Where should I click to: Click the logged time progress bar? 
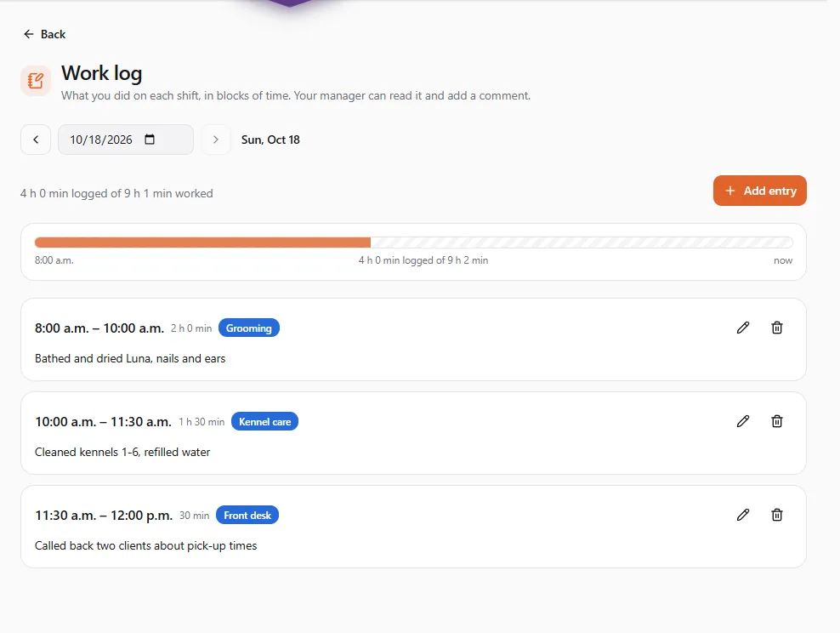[x=413, y=242]
